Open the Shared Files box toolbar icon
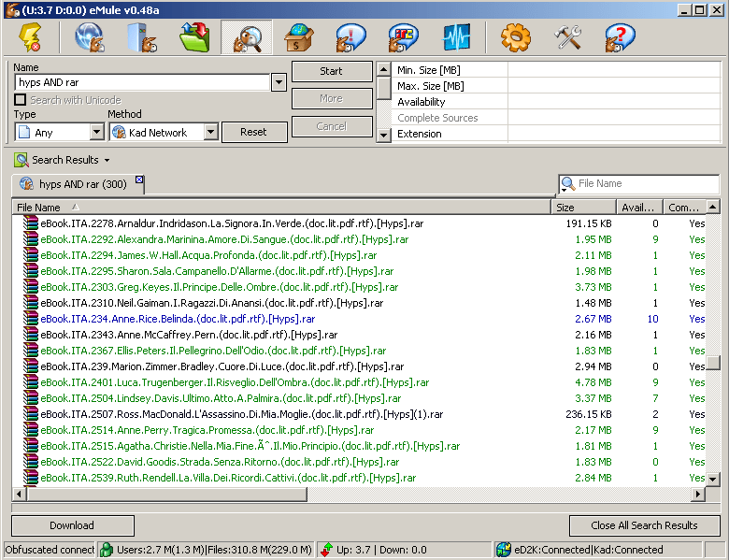Viewport: 729px width, 560px height. (298, 37)
